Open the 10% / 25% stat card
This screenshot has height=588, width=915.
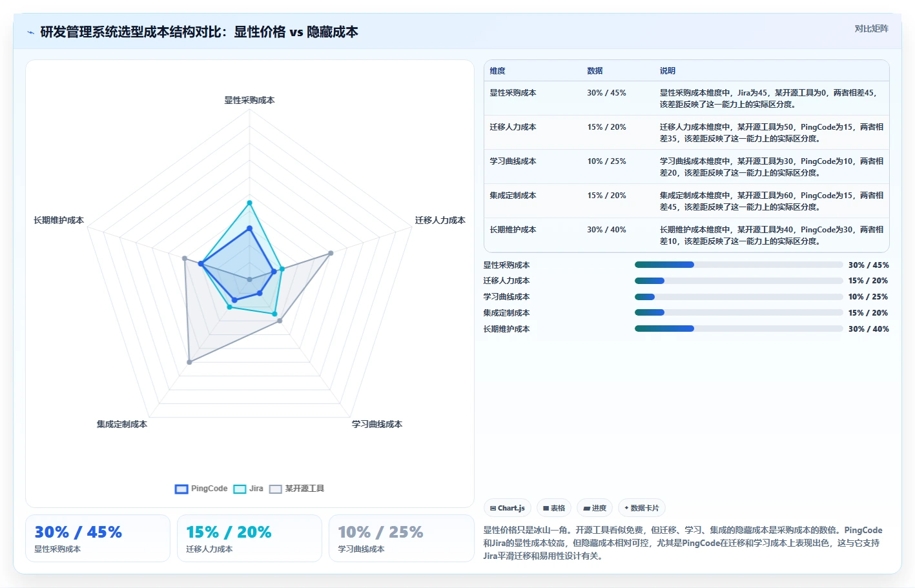click(x=401, y=538)
